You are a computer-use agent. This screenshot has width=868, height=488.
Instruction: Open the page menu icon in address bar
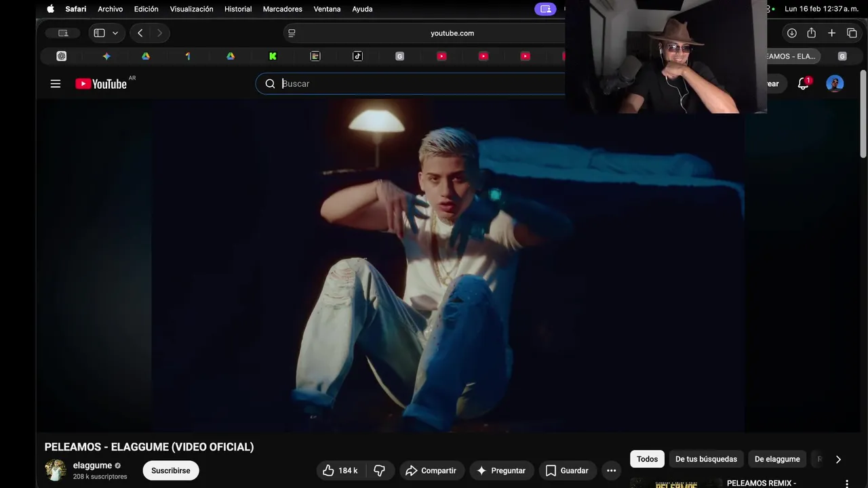tap(292, 33)
